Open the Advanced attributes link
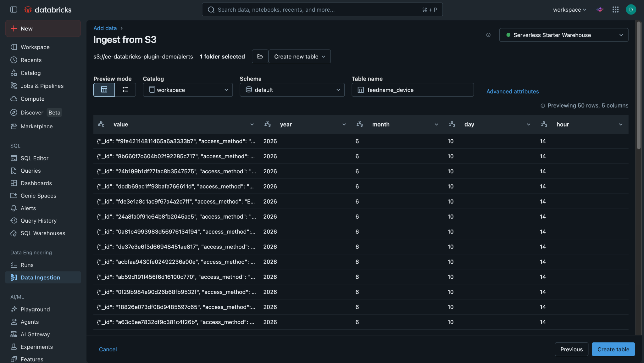The height and width of the screenshot is (363, 644). pyautogui.click(x=513, y=91)
